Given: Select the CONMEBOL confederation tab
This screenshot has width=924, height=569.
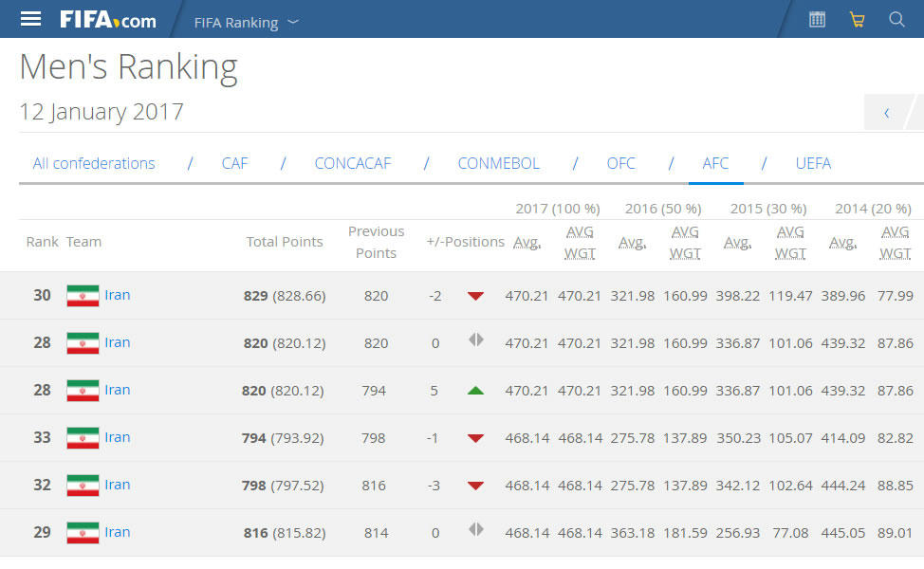Looking at the screenshot, I should 498,163.
